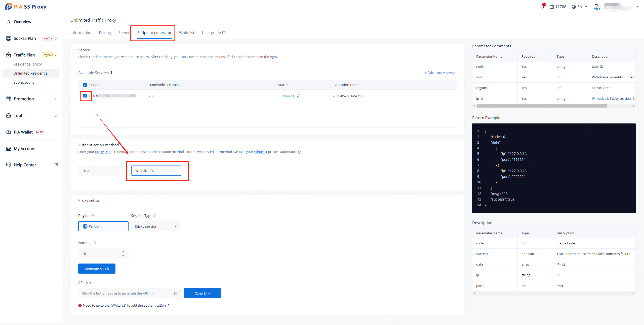
Task: Click the Add more server link
Action: 440,73
